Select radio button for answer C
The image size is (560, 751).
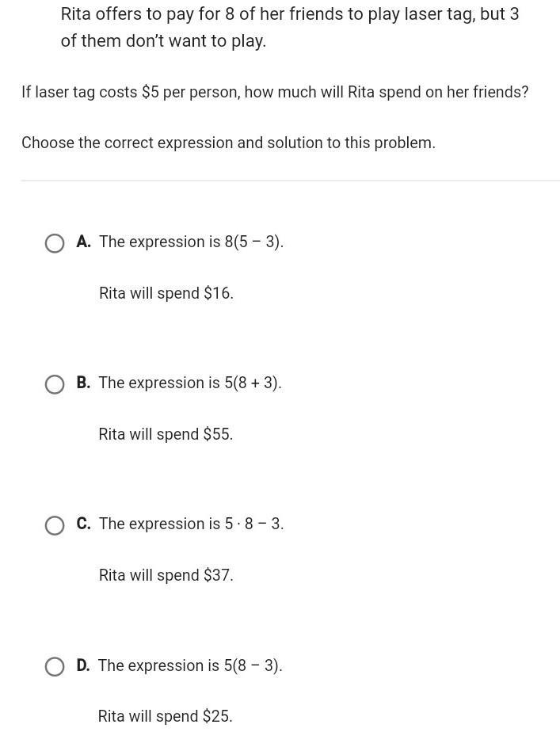tap(55, 525)
